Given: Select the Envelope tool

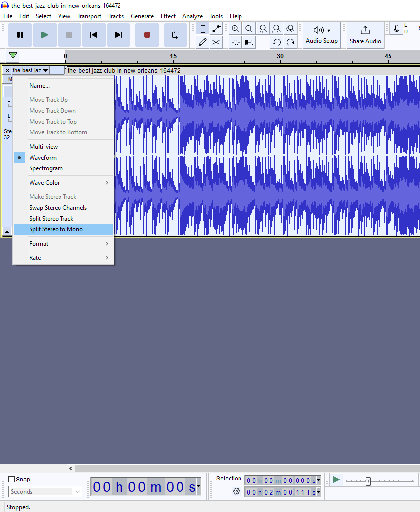Looking at the screenshot, I should tap(216, 29).
